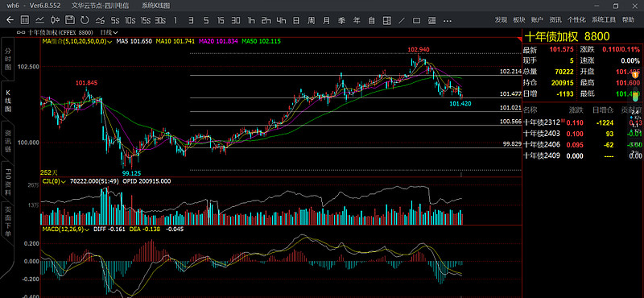Viewport: 644px width, 298px height.
Task: Expand the 日线 period dropdown
Action: (x=109, y=32)
